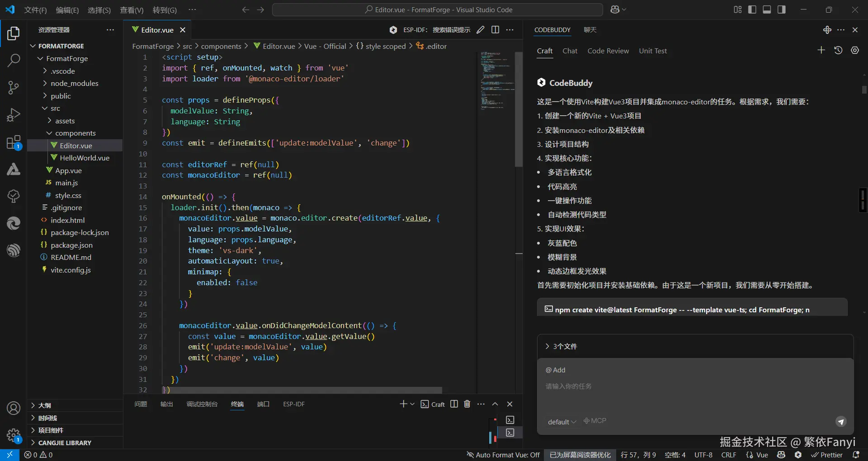Open Run and Debug view
The image size is (868, 461).
pyautogui.click(x=14, y=115)
